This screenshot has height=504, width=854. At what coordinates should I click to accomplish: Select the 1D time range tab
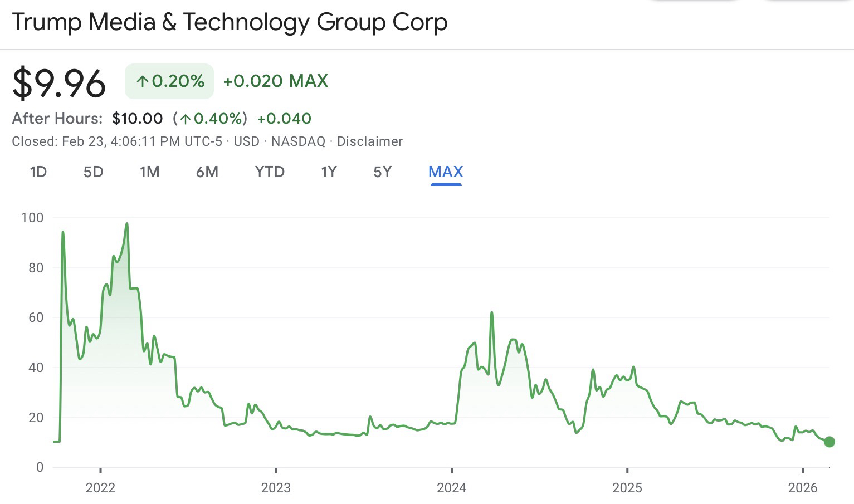coord(38,172)
